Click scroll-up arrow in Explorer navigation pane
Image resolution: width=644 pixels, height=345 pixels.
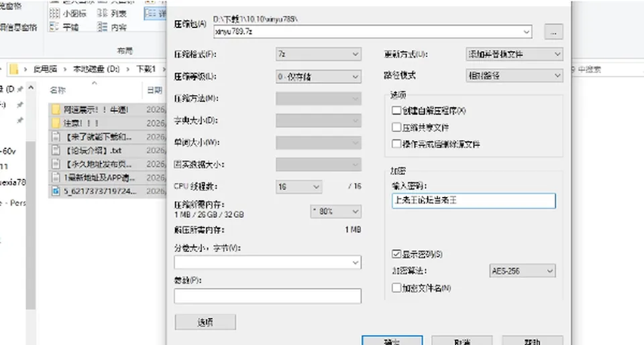point(31,88)
